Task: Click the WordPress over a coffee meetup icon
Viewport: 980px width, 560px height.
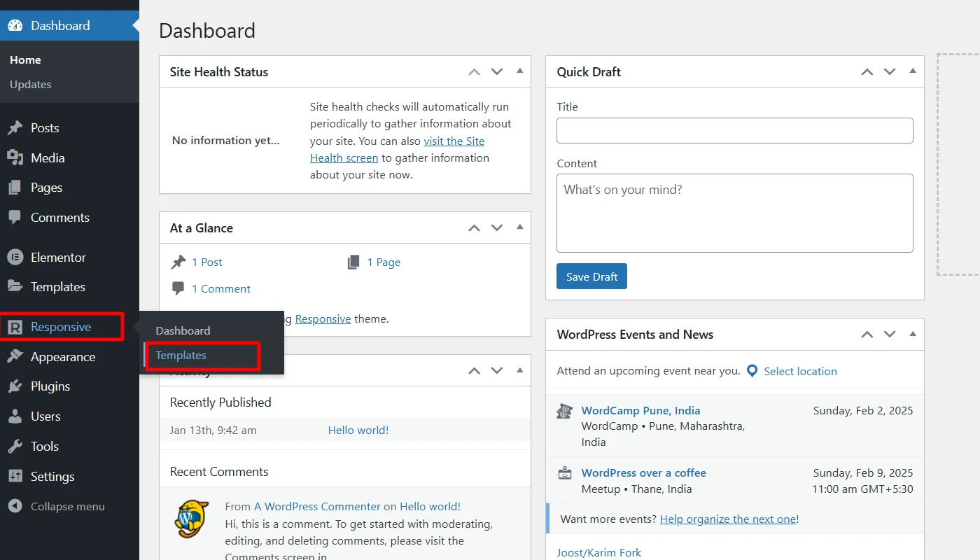Action: pos(565,473)
